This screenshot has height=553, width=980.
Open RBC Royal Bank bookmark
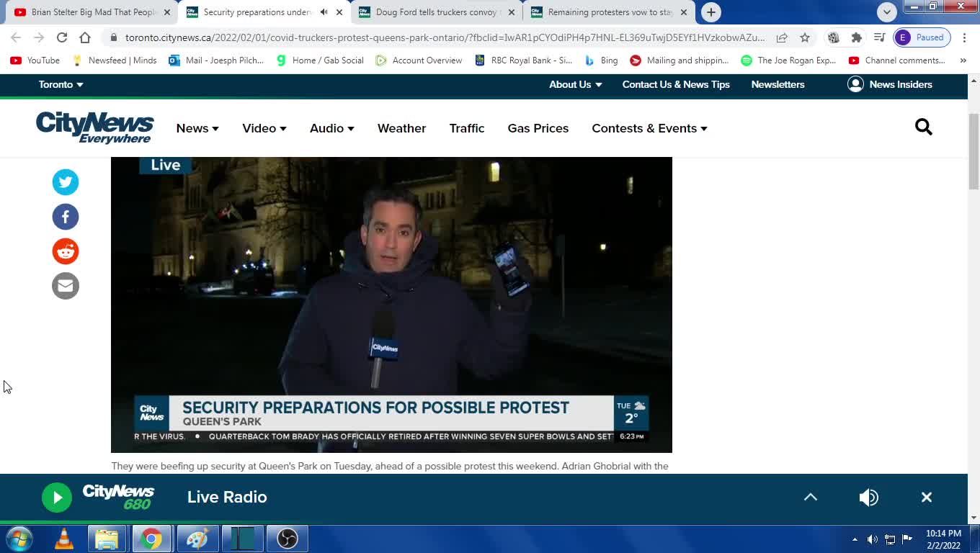[x=523, y=60]
